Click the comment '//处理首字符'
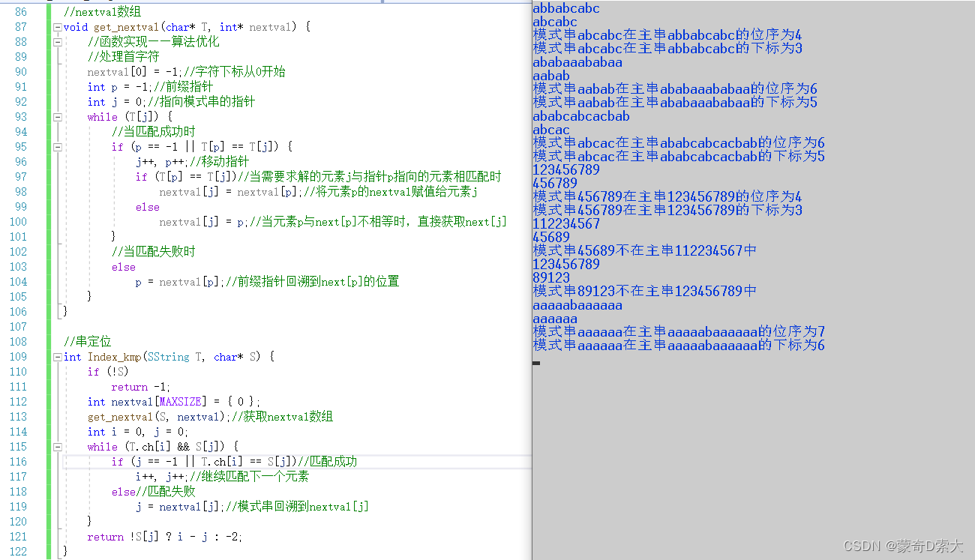The image size is (975, 560). [124, 57]
